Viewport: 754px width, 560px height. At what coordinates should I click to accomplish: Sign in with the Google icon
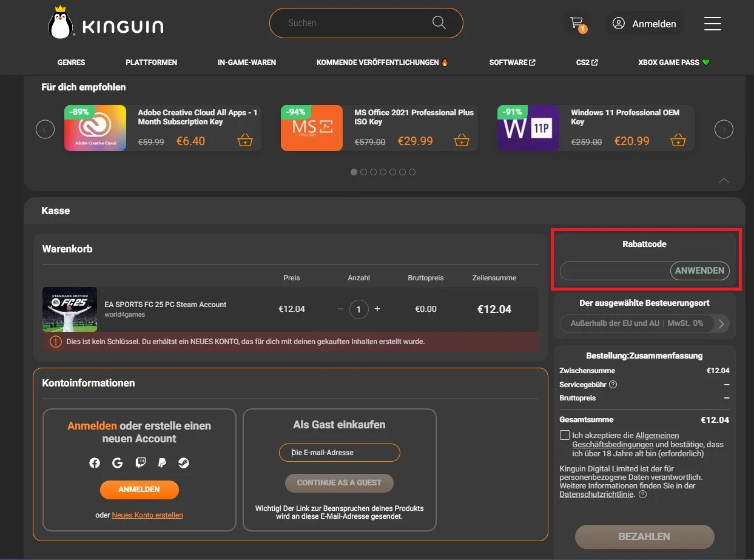[117, 462]
